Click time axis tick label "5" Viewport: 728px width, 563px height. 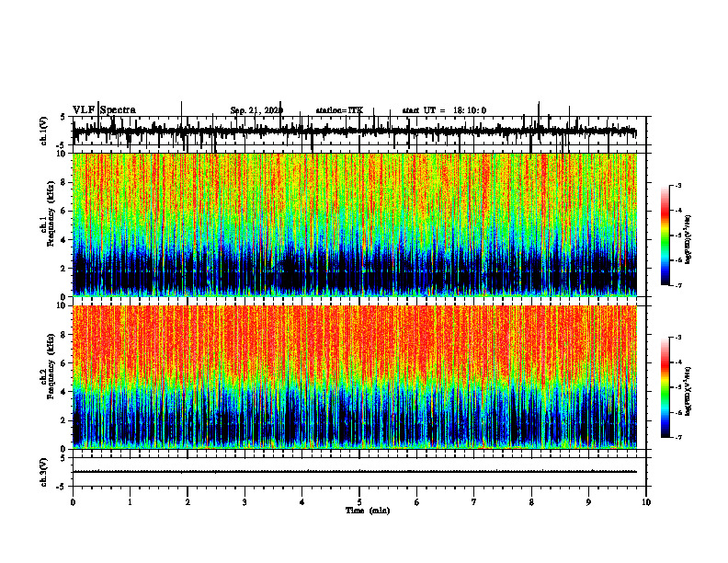pyautogui.click(x=359, y=502)
